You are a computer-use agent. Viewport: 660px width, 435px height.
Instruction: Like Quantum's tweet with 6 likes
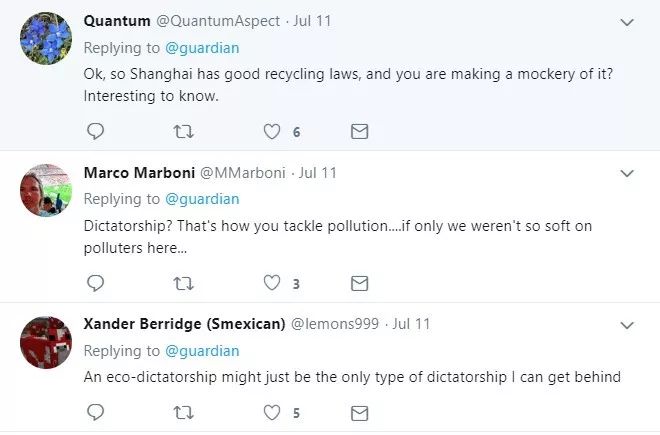[272, 131]
